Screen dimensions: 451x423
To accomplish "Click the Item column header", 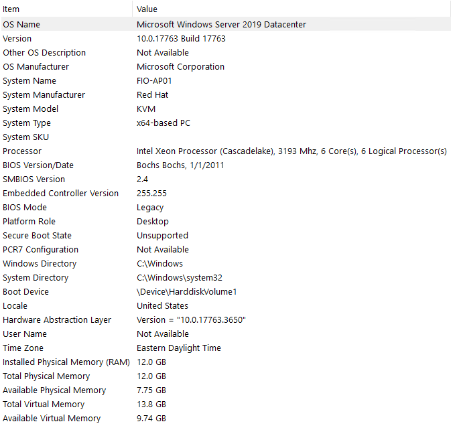I will (x=66, y=9).
